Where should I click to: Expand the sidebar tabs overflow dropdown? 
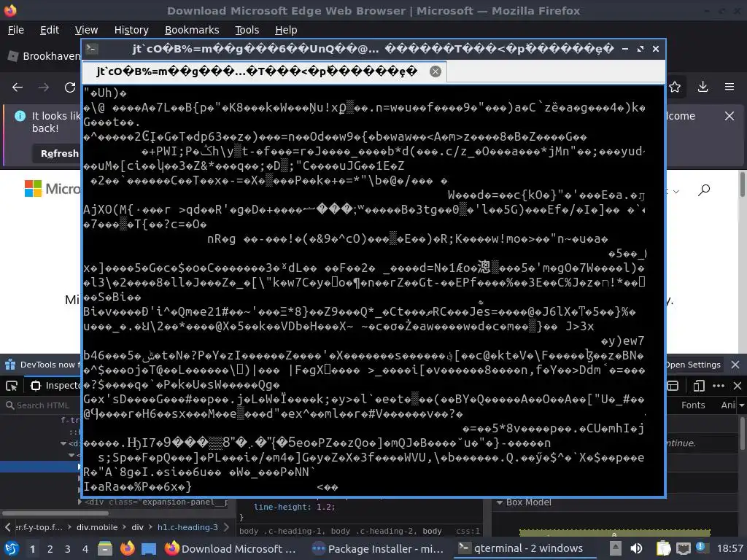pyautogui.click(x=741, y=405)
